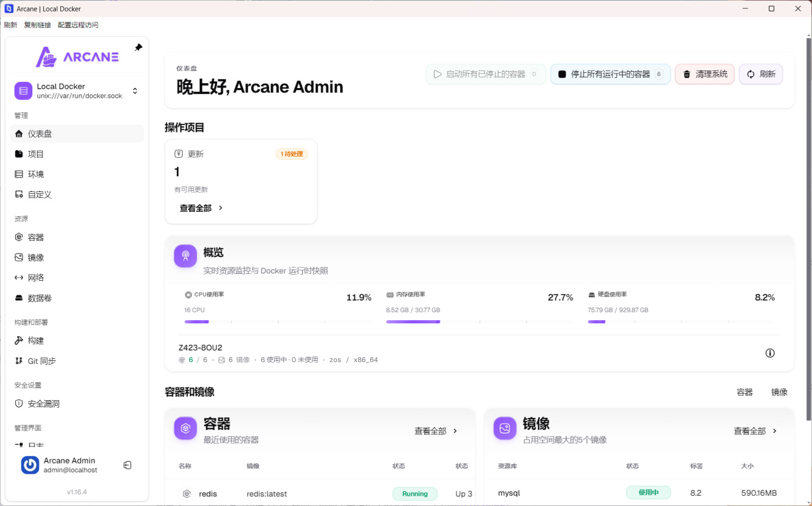Click the redis container row icon
Screen dimensions: 812x506
pos(187,494)
